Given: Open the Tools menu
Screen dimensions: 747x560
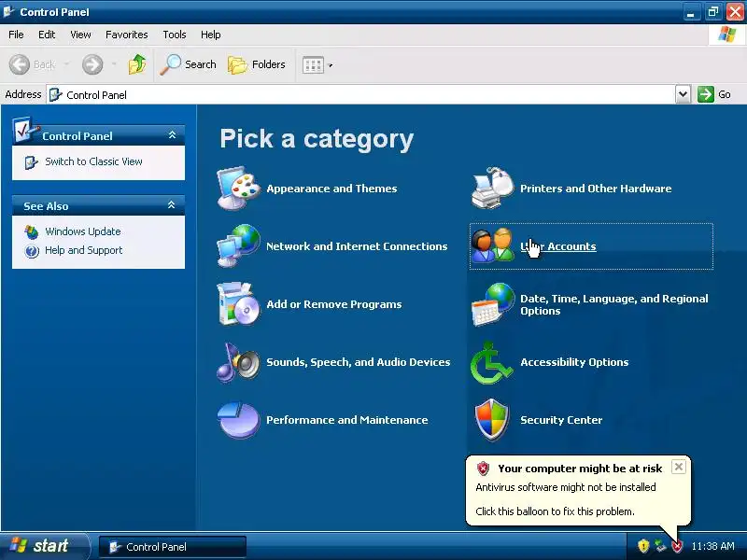Looking at the screenshot, I should (x=175, y=35).
